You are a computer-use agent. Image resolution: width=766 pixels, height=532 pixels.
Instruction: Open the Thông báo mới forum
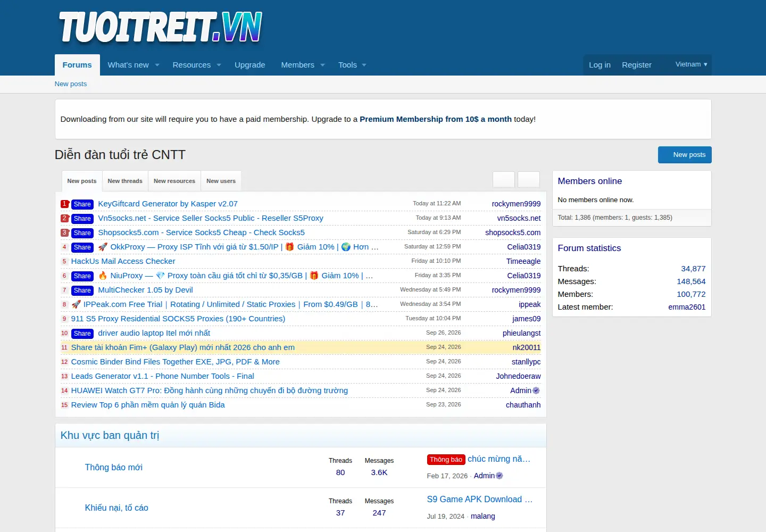[114, 467]
